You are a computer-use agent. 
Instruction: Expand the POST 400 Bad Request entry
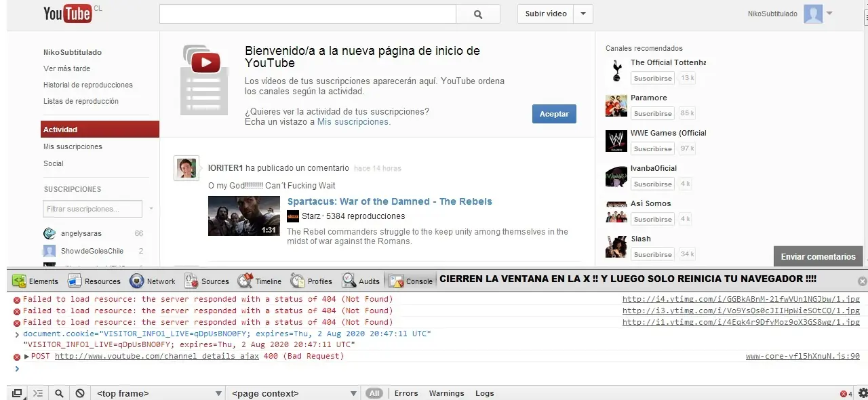(x=27, y=357)
